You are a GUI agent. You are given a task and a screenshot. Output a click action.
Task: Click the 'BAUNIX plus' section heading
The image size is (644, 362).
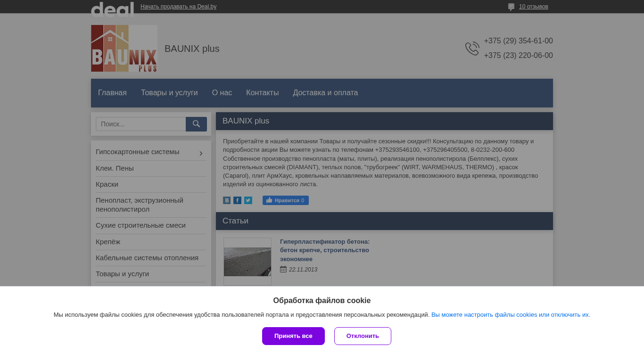tap(246, 121)
